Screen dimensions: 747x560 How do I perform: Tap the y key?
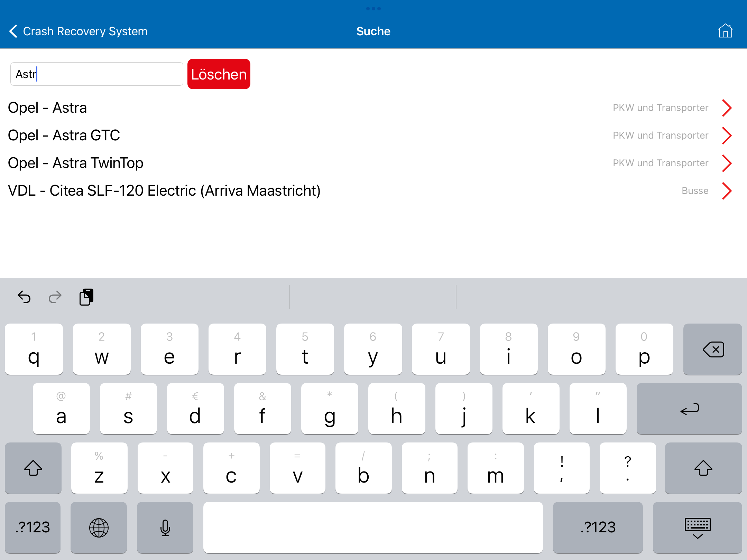click(x=373, y=349)
